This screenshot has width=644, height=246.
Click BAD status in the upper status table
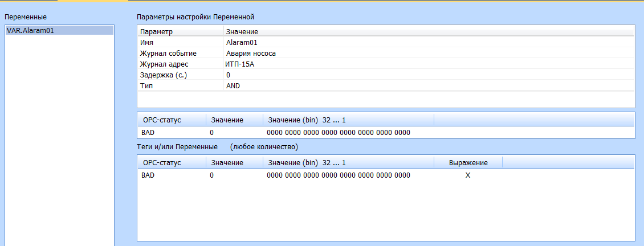(148, 133)
